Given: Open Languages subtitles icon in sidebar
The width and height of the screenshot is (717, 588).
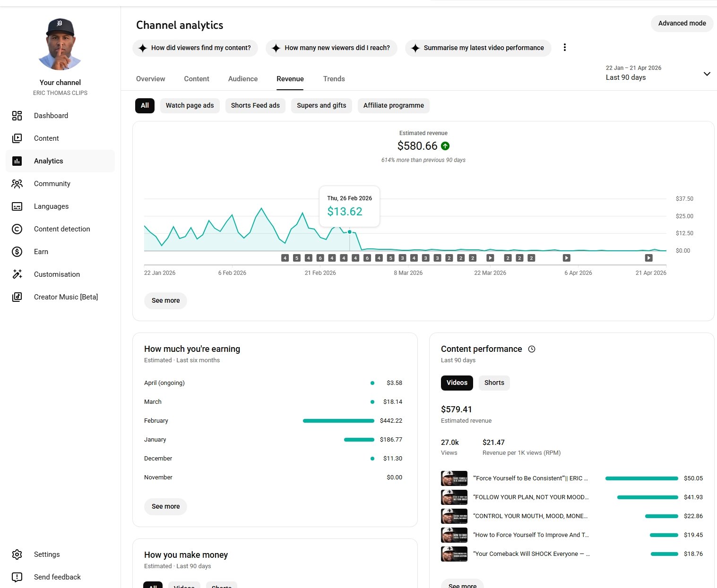Looking at the screenshot, I should [17, 206].
